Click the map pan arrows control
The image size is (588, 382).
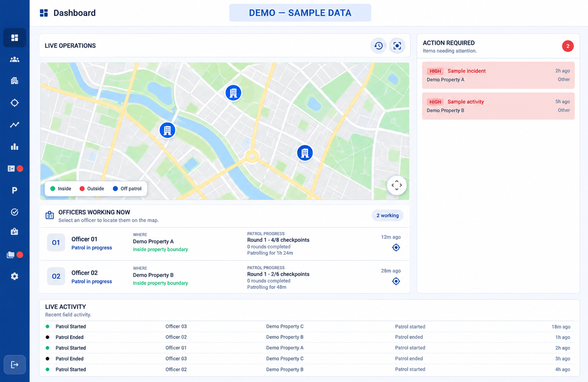[x=397, y=185]
